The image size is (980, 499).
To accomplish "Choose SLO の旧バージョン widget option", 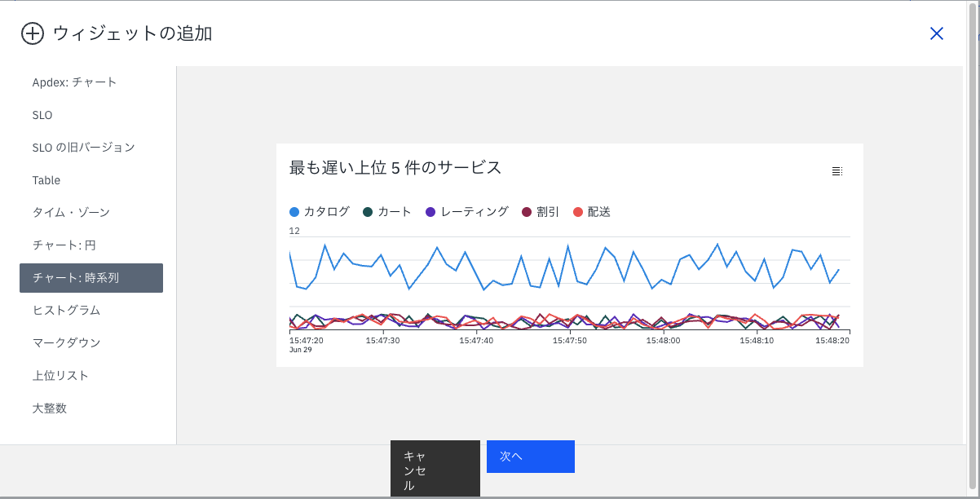I will 83,148.
